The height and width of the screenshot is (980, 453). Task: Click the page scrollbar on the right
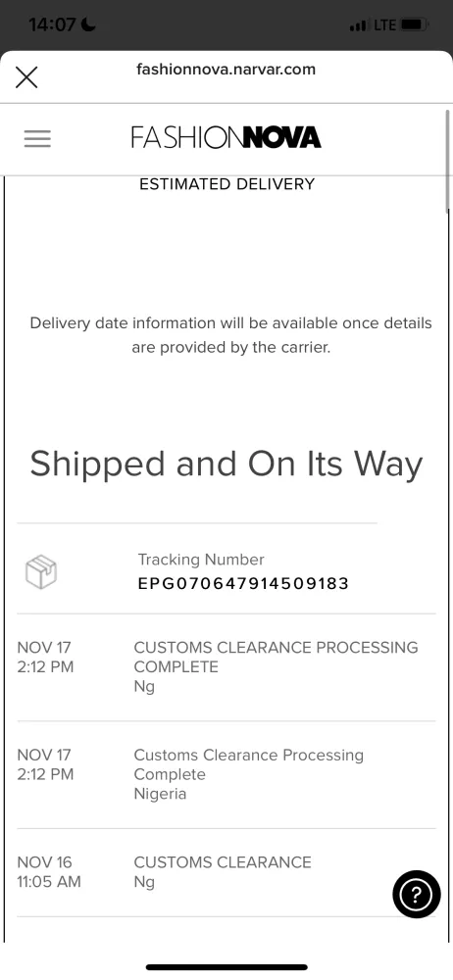(x=447, y=161)
